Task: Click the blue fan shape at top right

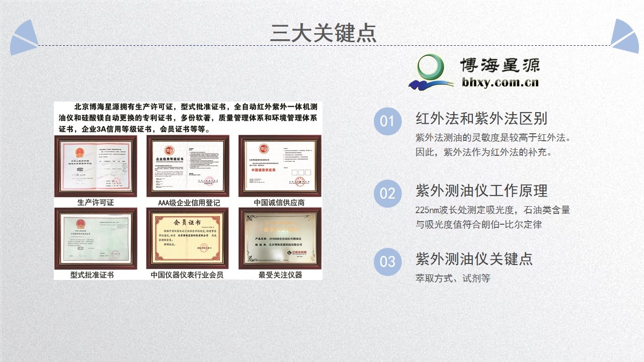Action: tap(623, 37)
